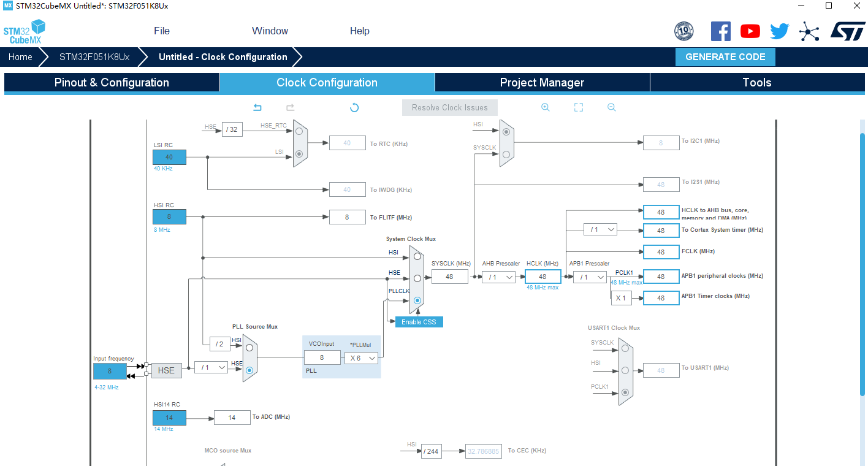868x466 pixels.
Task: Select HSE in the PLL Source Mux
Action: pyautogui.click(x=249, y=370)
